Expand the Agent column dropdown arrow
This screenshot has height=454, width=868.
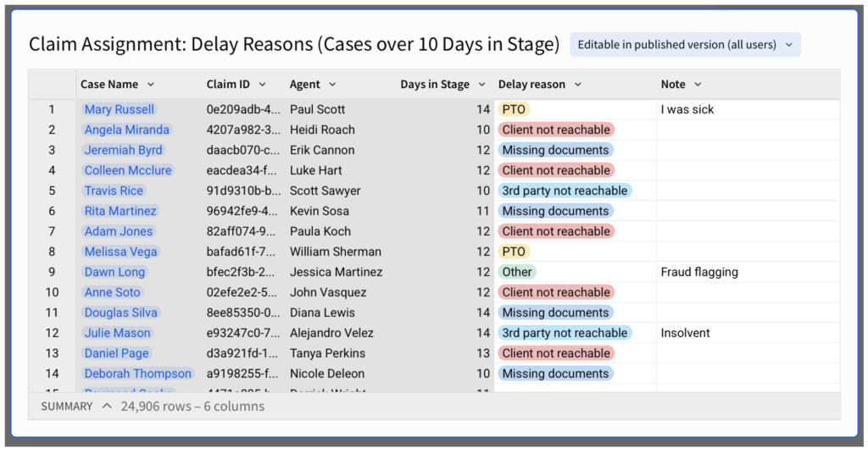tap(332, 85)
